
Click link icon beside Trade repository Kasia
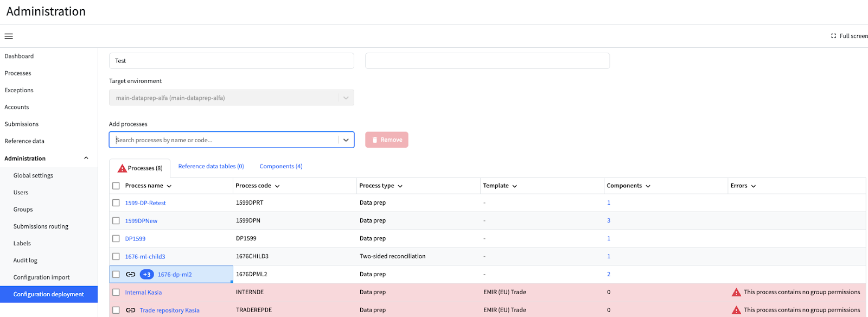[131, 310]
